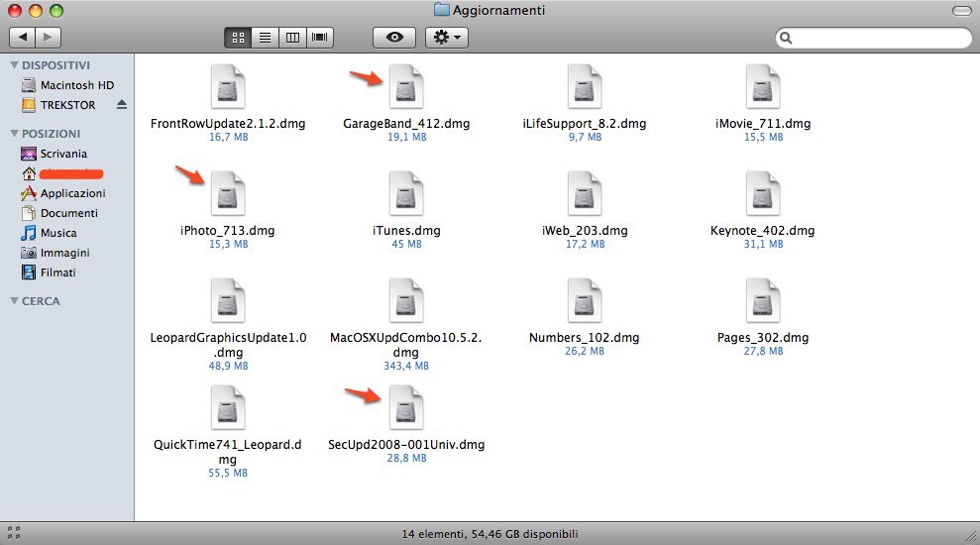The image size is (980, 545).
Task: Select the Numbers_102.dmg file icon
Action: (585, 300)
